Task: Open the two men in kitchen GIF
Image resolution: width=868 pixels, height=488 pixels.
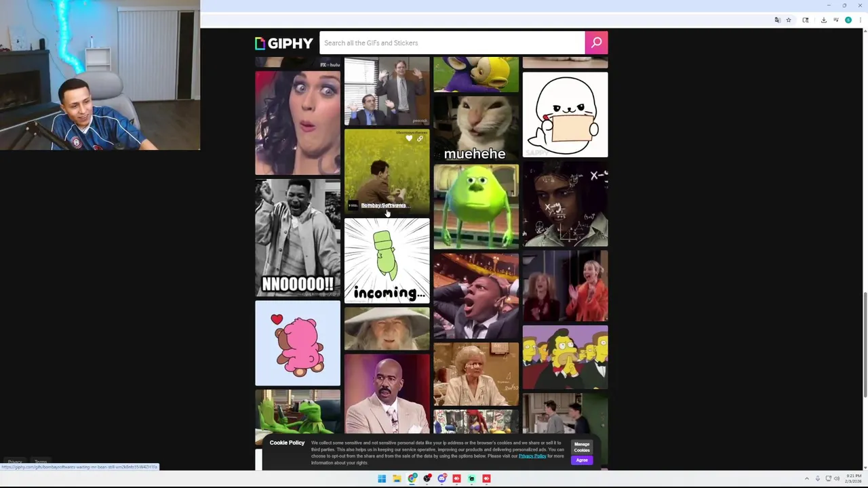Action: [565, 413]
